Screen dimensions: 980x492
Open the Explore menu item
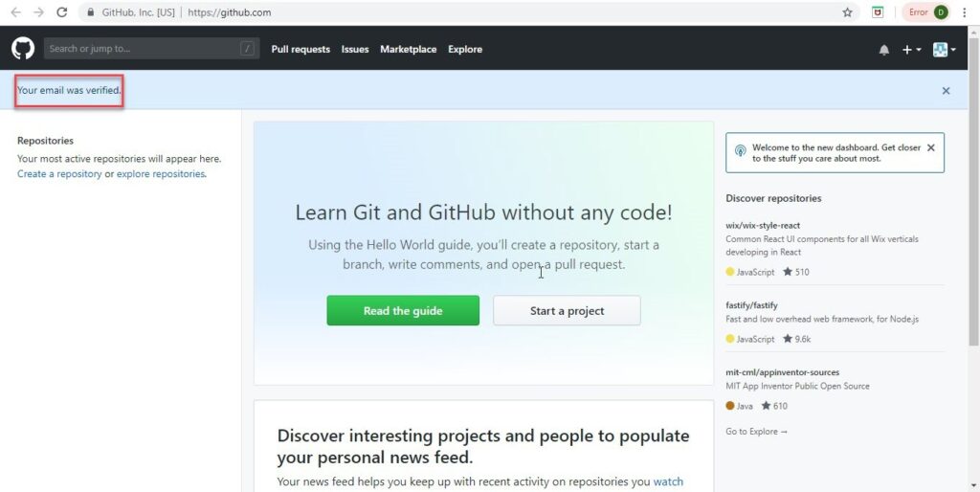click(x=465, y=50)
